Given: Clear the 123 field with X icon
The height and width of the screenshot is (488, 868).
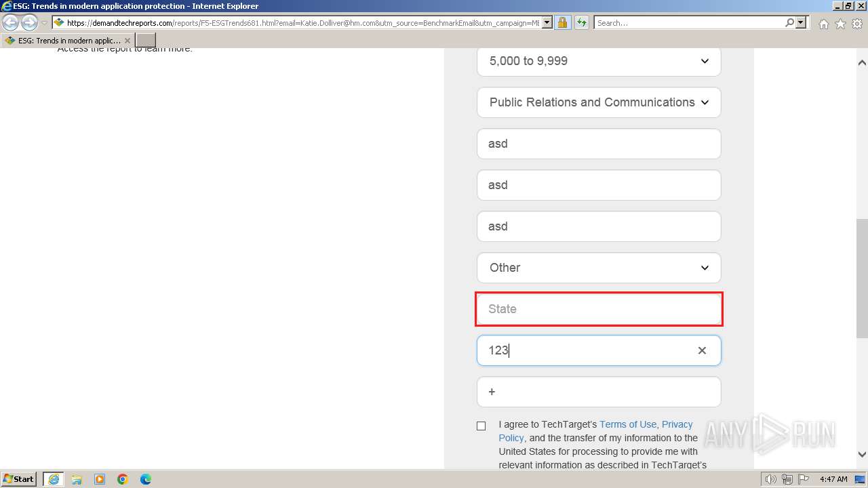Looking at the screenshot, I should tap(702, 350).
